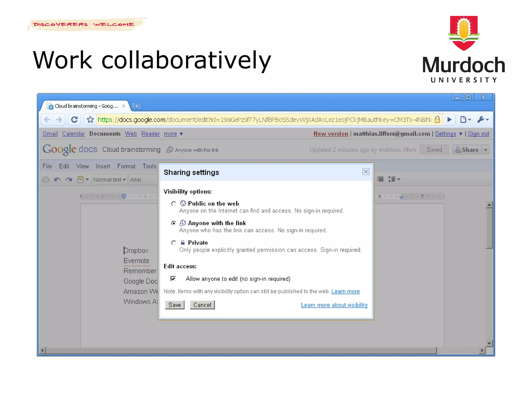Open the Gmail link
This screenshot has width=532, height=399.
pyautogui.click(x=50, y=134)
